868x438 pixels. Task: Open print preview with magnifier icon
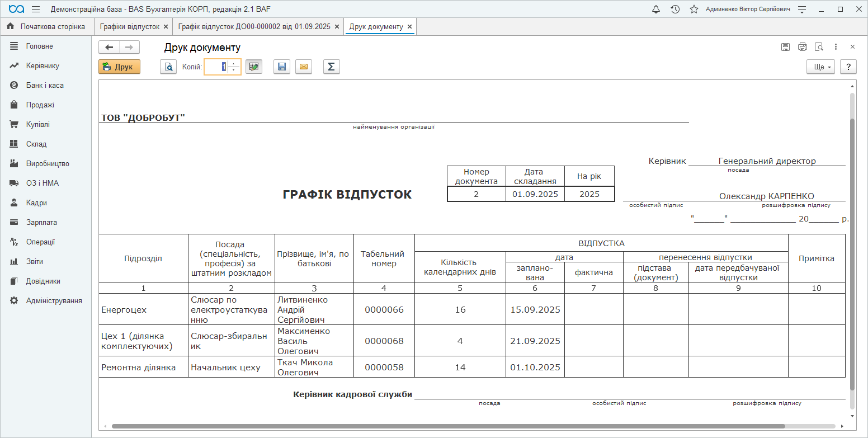(168, 67)
